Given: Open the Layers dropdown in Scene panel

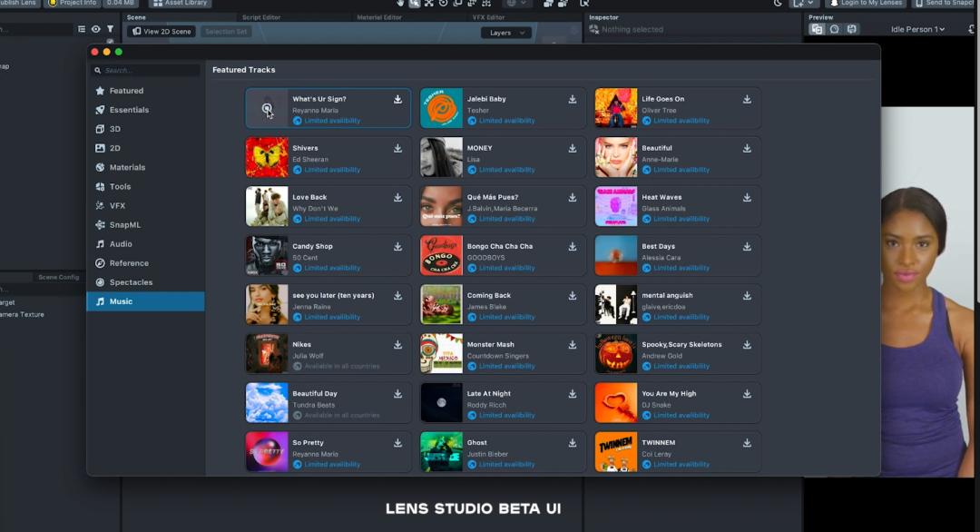Looking at the screenshot, I should (506, 33).
